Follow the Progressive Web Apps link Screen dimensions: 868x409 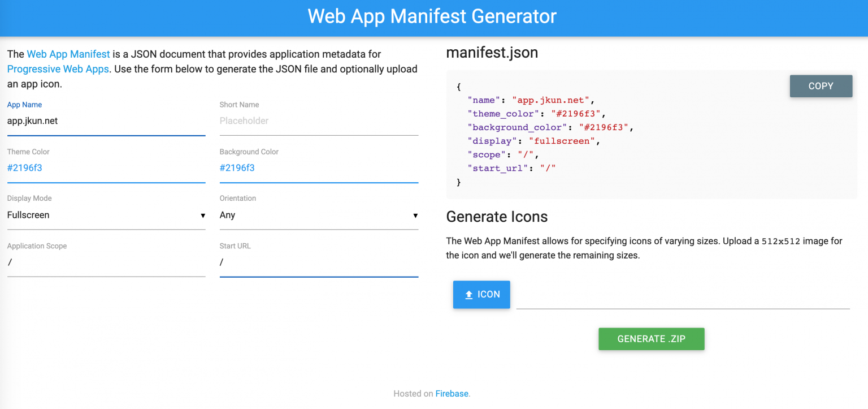point(58,68)
